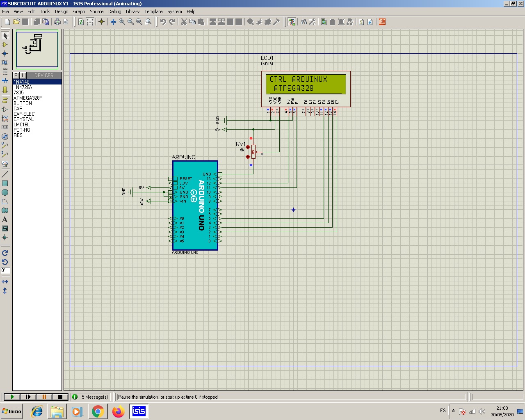Open the File menu

[x=5, y=11]
